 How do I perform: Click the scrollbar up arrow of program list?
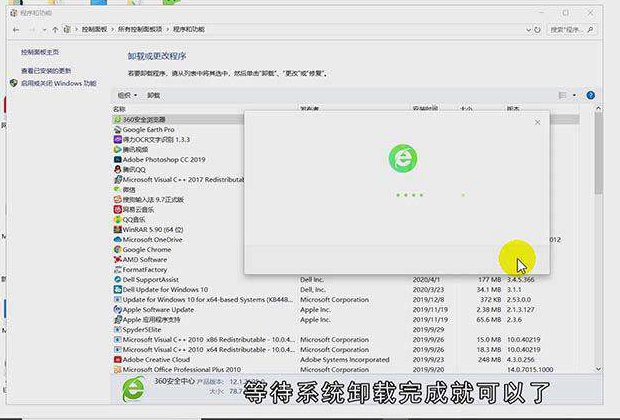(598, 108)
